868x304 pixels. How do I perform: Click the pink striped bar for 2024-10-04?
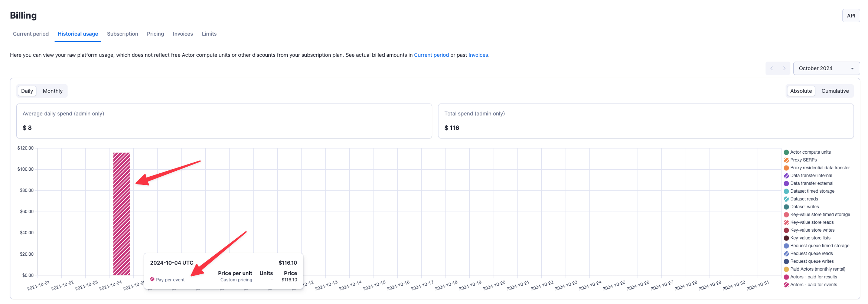(x=121, y=213)
